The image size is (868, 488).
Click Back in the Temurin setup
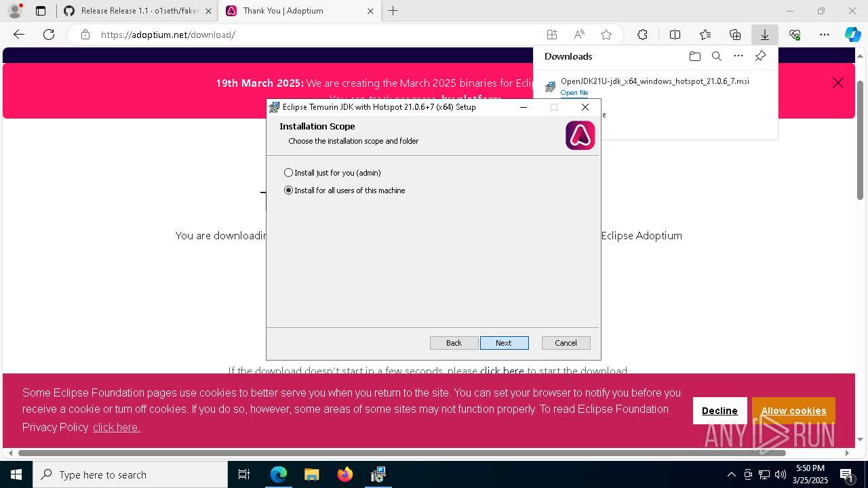pos(454,343)
